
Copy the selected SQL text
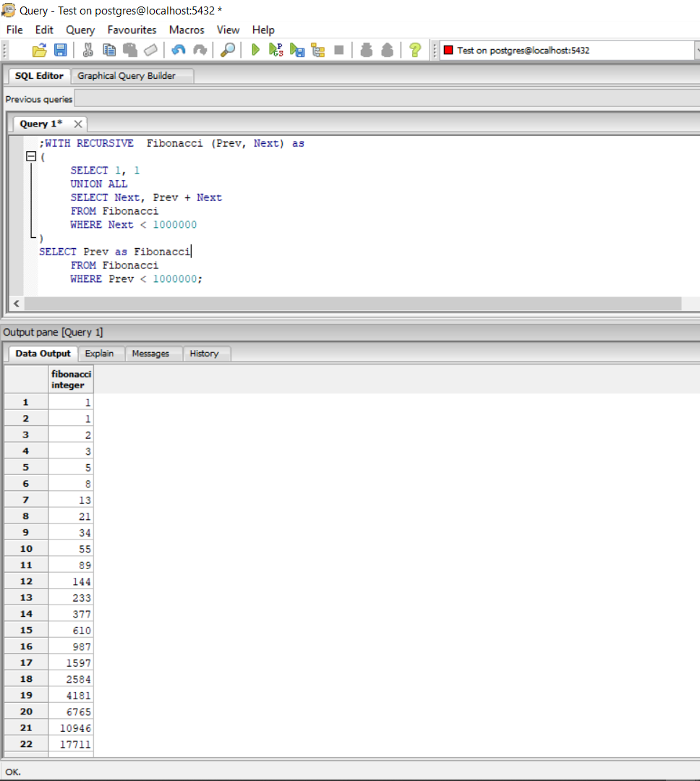[x=108, y=49]
